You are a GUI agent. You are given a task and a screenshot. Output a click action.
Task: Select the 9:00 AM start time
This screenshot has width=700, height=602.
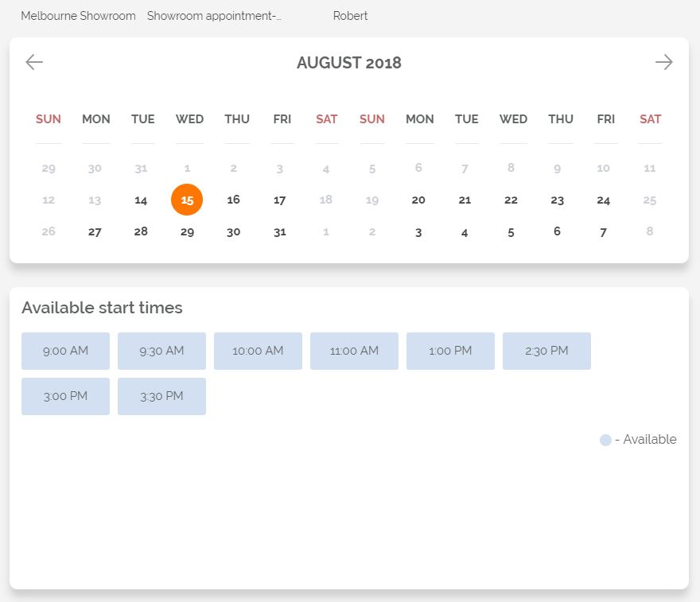click(65, 351)
